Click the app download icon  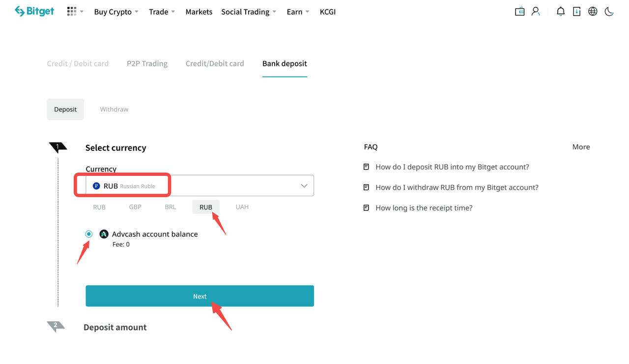(x=577, y=11)
